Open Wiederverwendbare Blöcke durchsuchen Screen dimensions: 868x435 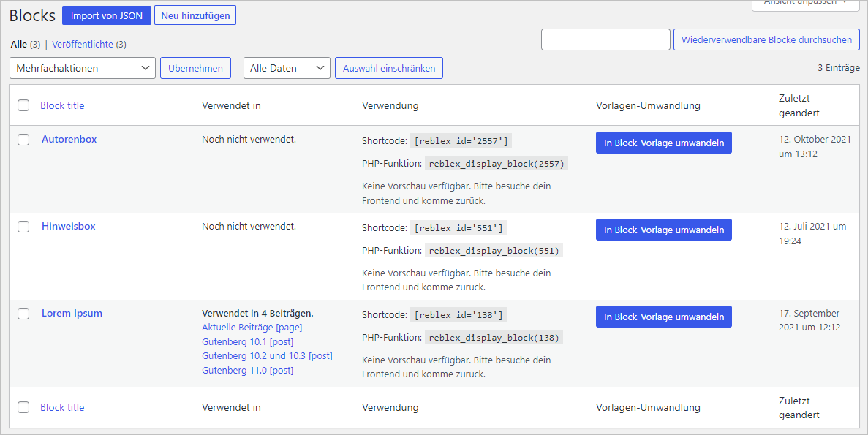pos(766,39)
